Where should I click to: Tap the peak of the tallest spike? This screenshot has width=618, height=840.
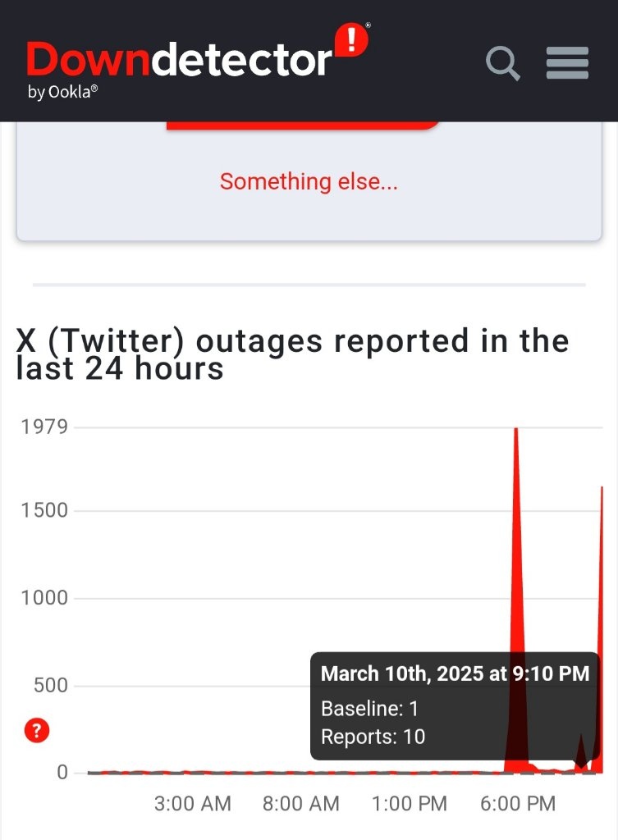pos(515,430)
